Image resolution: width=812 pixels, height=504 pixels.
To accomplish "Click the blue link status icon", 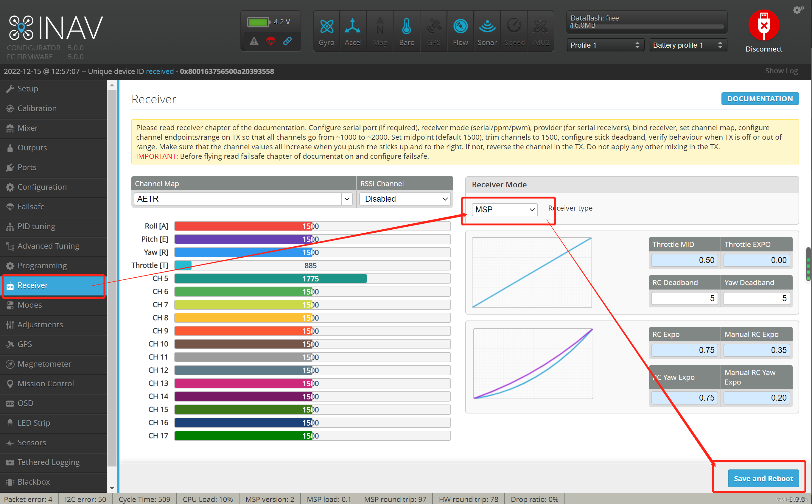I will coord(287,41).
